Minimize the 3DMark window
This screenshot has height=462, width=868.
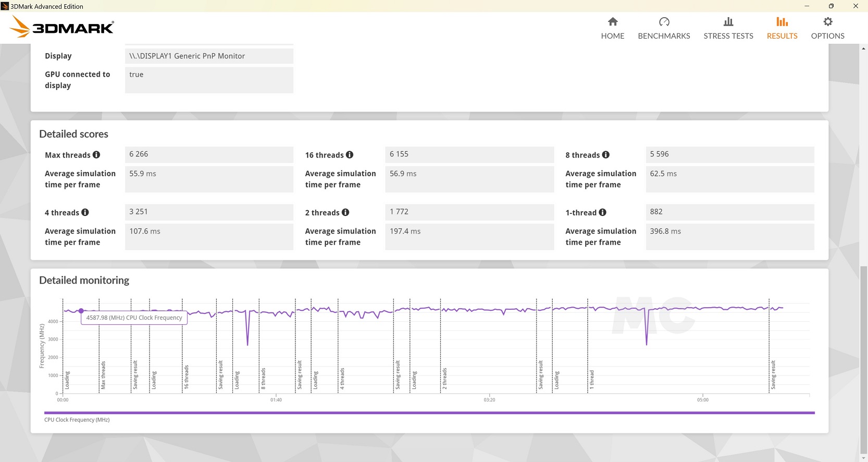pos(807,6)
